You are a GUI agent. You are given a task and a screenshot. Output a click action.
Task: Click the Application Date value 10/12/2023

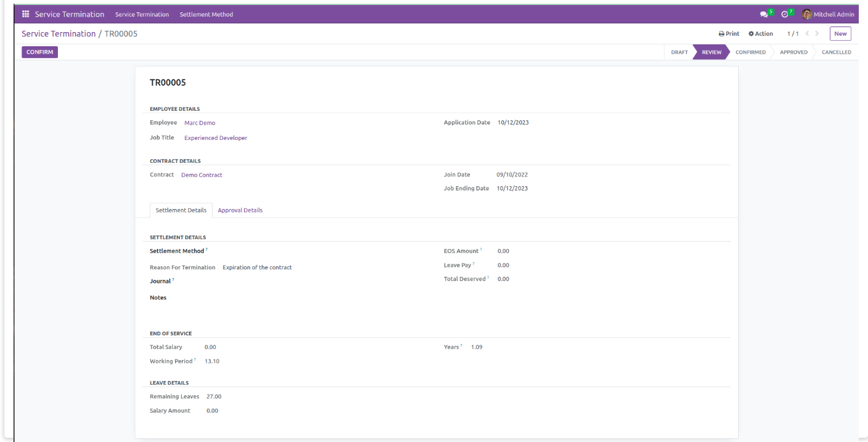click(513, 123)
